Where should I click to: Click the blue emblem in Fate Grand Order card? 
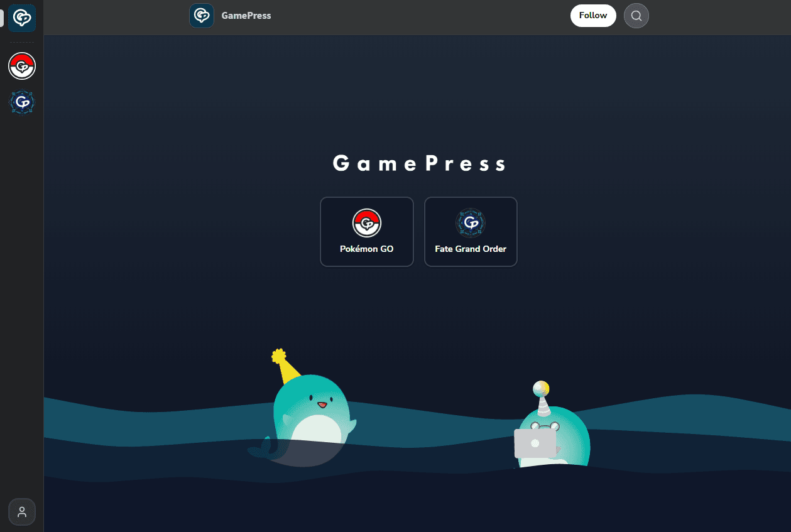pyautogui.click(x=471, y=223)
